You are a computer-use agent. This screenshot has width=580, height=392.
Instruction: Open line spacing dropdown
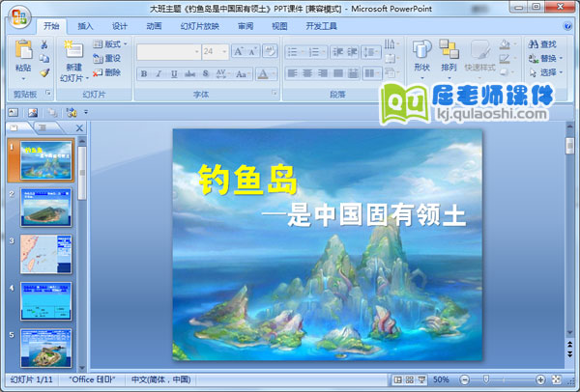point(371,52)
